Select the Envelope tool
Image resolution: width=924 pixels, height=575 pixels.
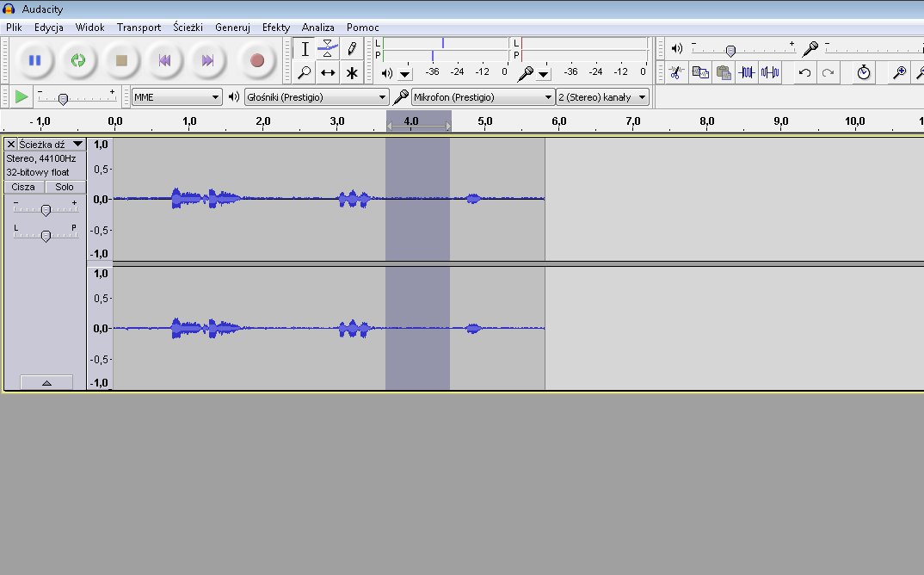[328, 49]
